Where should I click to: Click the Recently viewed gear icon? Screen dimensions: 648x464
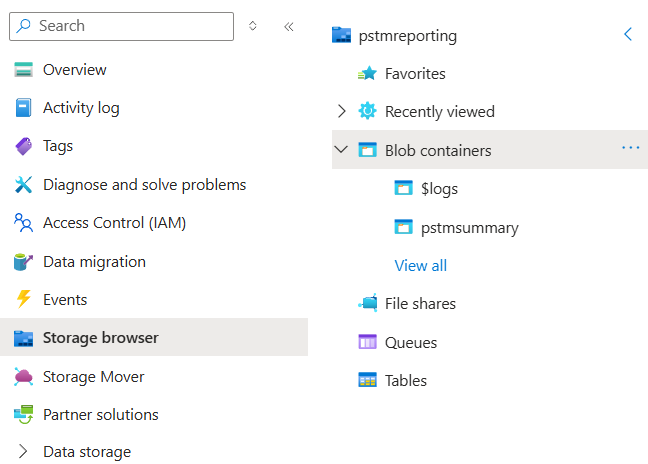pyautogui.click(x=367, y=111)
